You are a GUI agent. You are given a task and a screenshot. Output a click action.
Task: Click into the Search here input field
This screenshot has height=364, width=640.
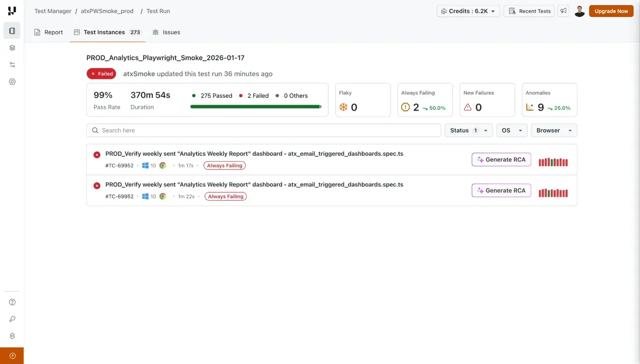click(x=264, y=130)
